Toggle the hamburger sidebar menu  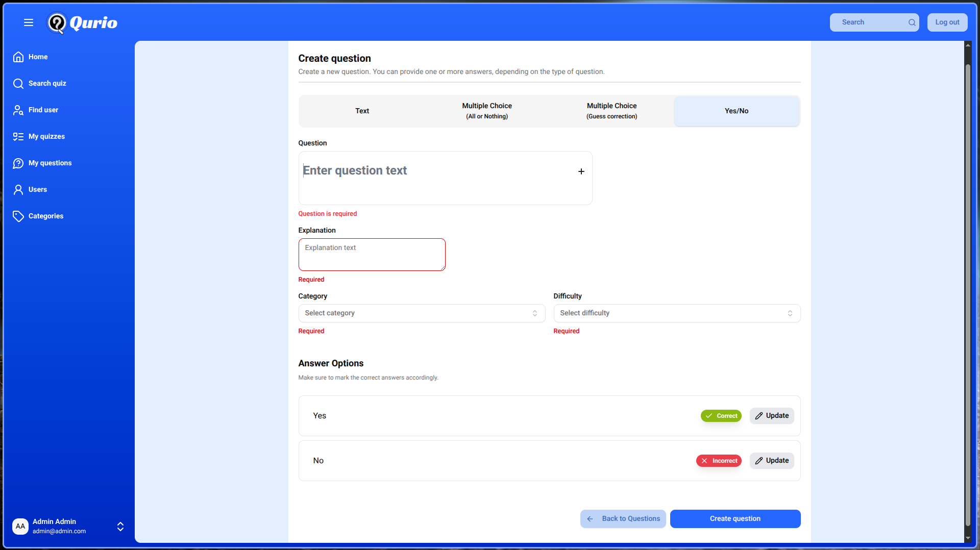pyautogui.click(x=29, y=22)
